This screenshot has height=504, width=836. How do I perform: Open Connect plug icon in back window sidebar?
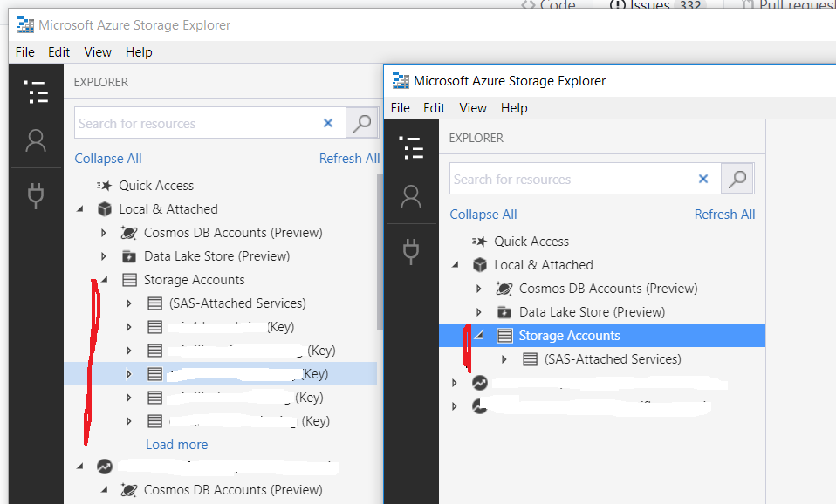(36, 195)
